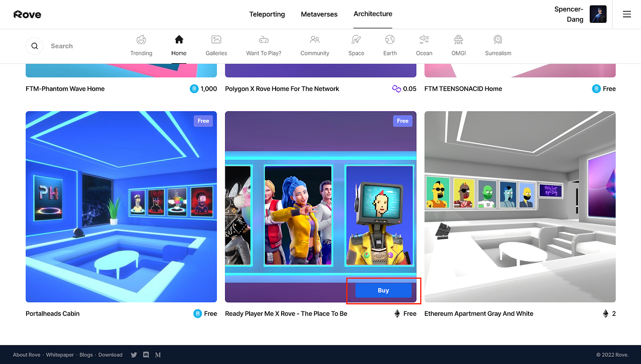Open the Community category label
This screenshot has height=364, width=641.
tap(315, 53)
